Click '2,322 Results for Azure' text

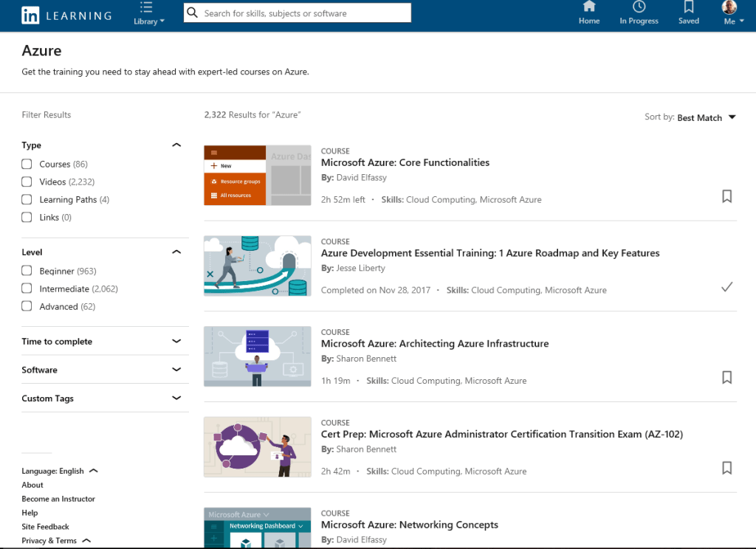[252, 114]
